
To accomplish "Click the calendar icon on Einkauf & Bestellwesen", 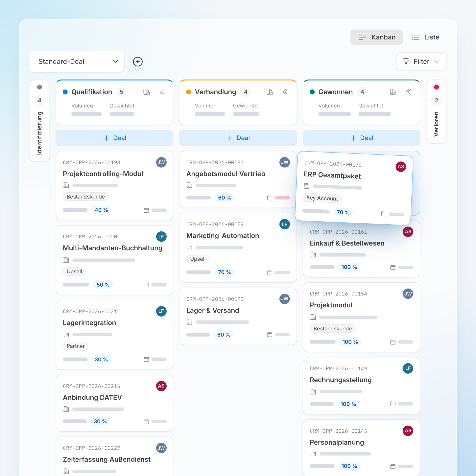I will (393, 267).
